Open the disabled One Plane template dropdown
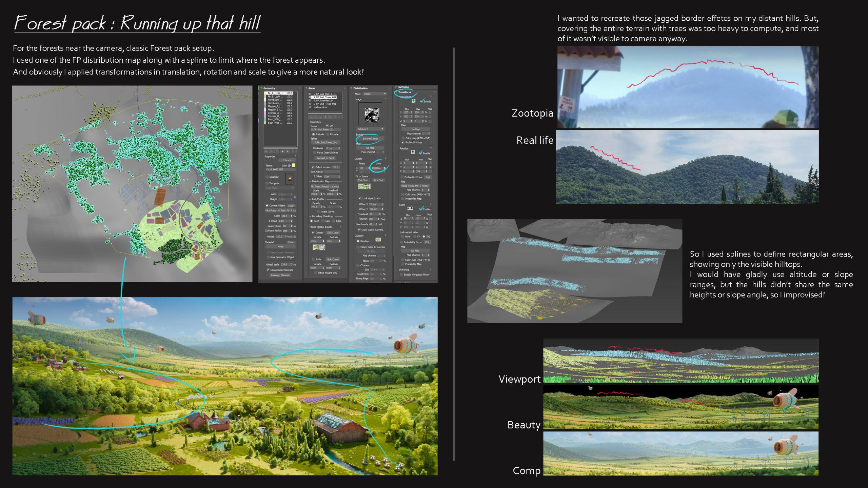 pos(280,188)
